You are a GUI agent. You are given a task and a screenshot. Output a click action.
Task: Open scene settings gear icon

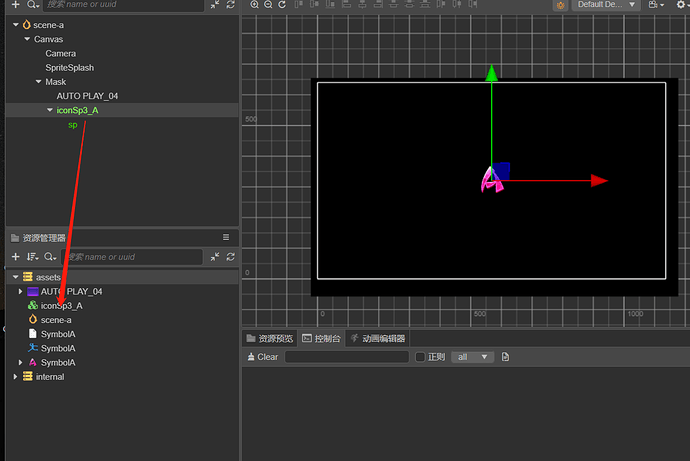point(681,4)
